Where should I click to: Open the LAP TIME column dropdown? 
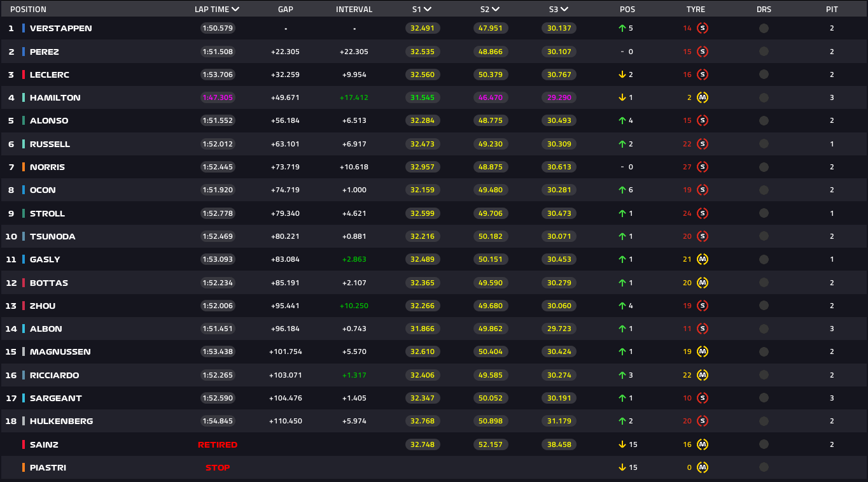click(235, 10)
